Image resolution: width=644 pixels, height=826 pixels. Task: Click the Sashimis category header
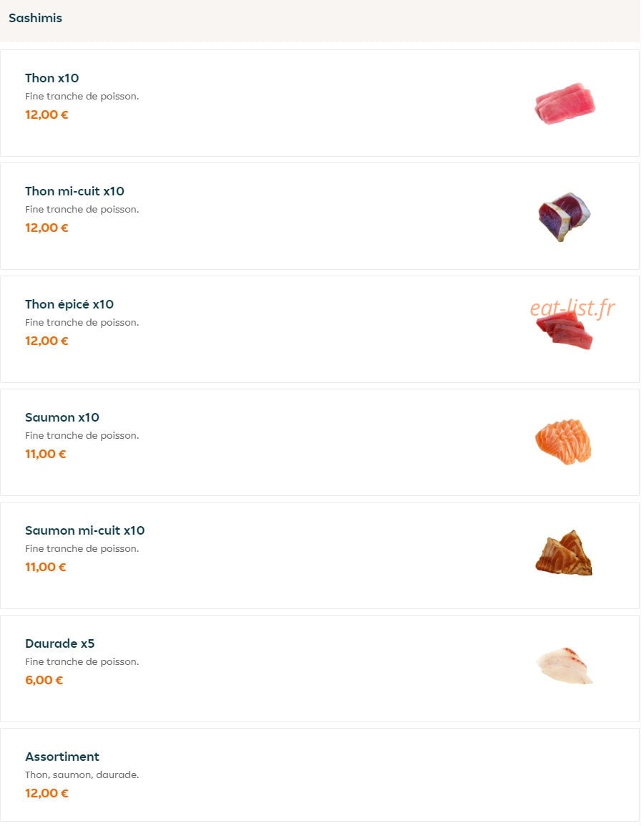[x=35, y=18]
